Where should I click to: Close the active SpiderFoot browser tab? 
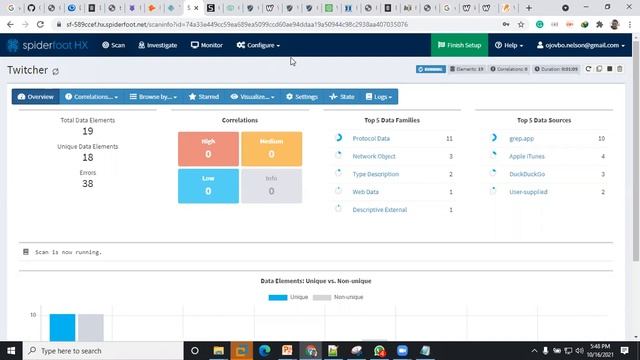point(196,8)
